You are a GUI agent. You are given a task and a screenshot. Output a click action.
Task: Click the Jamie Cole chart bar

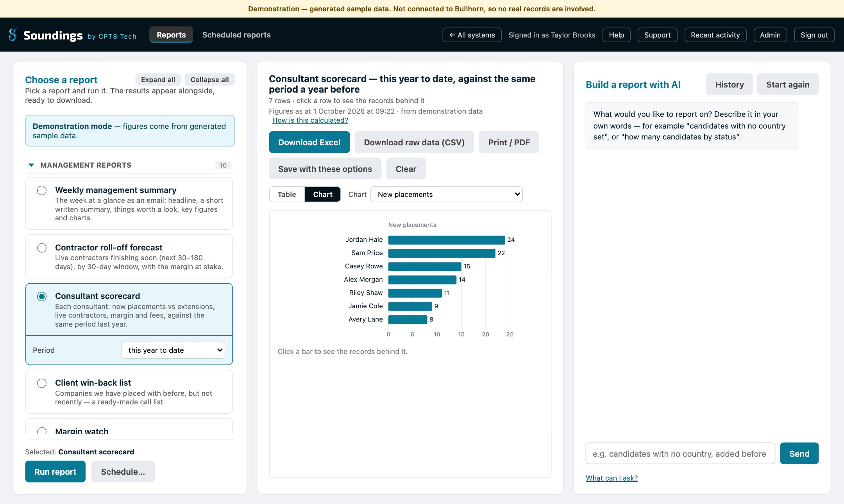pyautogui.click(x=410, y=306)
